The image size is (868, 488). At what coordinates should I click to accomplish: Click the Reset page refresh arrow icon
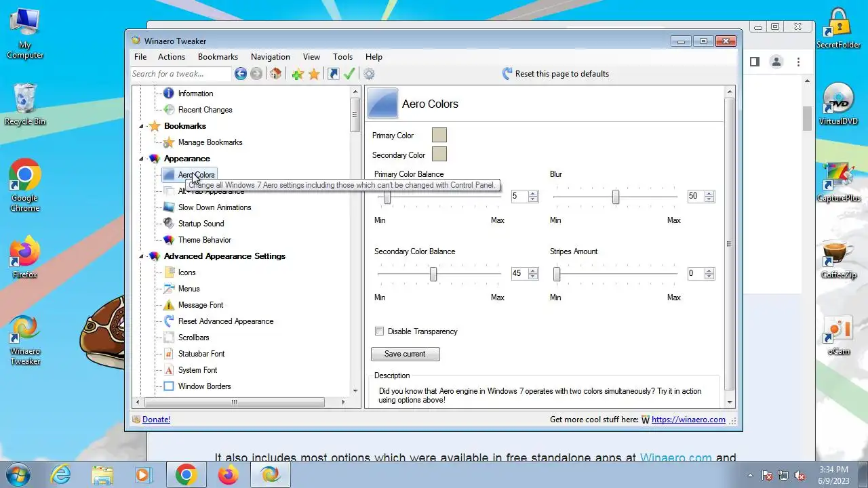507,74
